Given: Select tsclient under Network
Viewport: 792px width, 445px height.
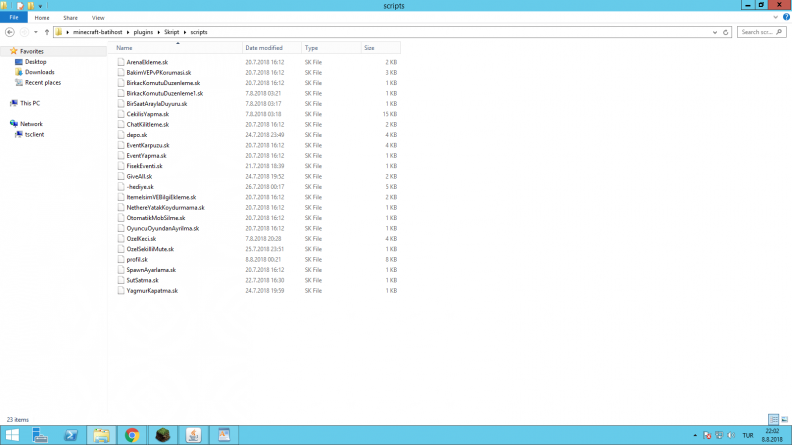Looking at the screenshot, I should tap(34, 134).
